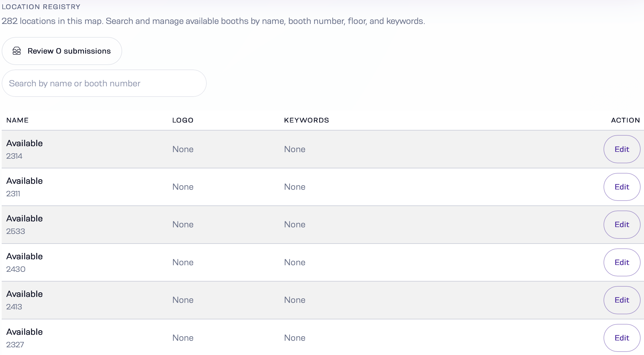
Task: Click the logo None cell for booth 2413
Action: (x=183, y=300)
